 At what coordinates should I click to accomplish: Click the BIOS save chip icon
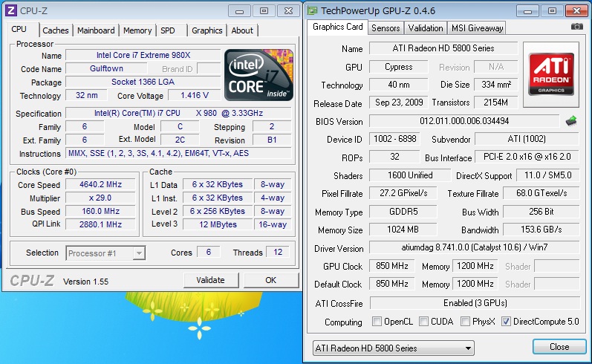tap(571, 121)
